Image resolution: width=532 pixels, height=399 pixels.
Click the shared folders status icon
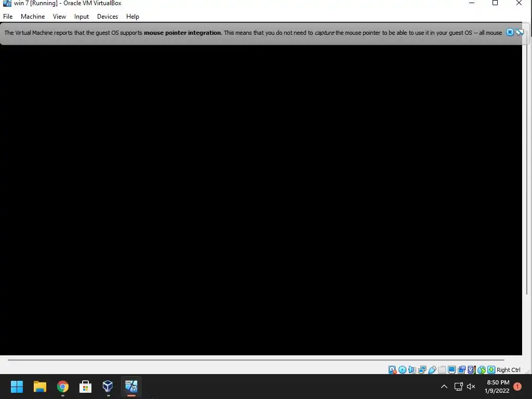[442, 370]
